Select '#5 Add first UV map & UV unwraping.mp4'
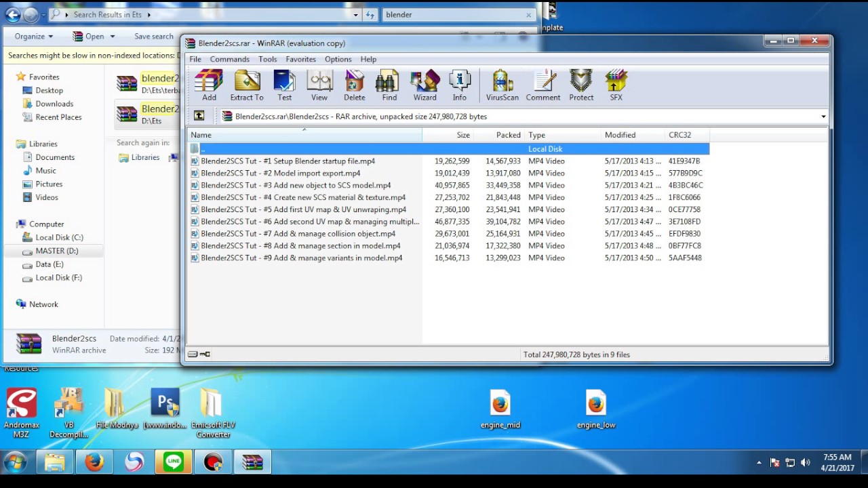 point(303,210)
